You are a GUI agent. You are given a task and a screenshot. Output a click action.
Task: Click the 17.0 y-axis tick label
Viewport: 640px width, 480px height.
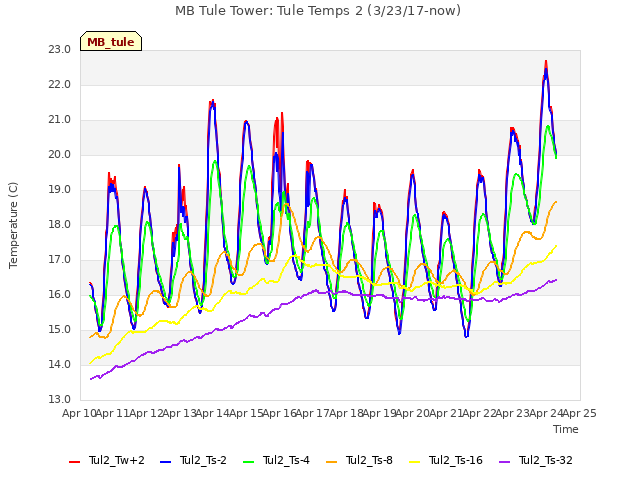point(60,260)
